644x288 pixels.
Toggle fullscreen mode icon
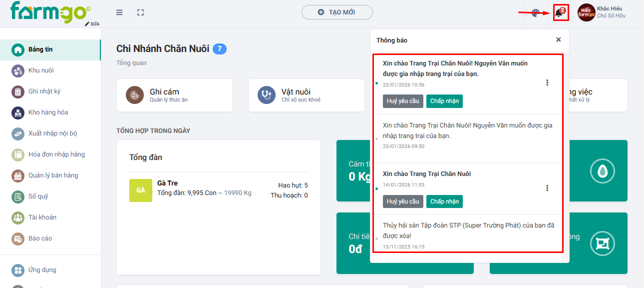point(141,12)
